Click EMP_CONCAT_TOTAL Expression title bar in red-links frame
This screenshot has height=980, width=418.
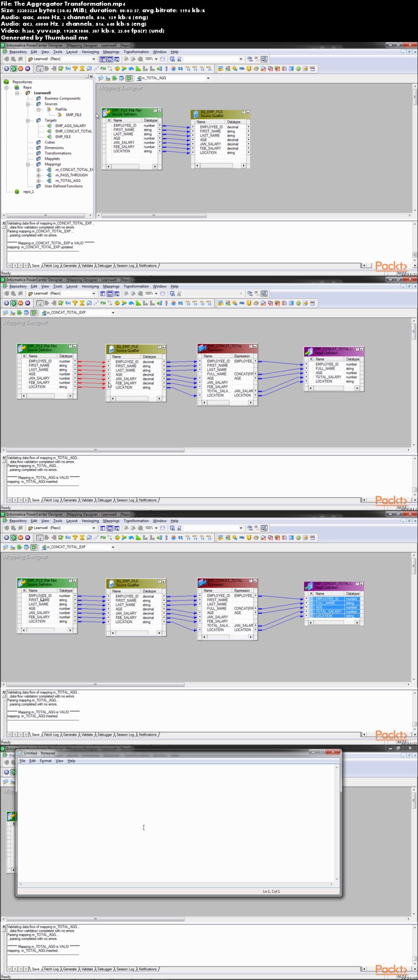[227, 348]
